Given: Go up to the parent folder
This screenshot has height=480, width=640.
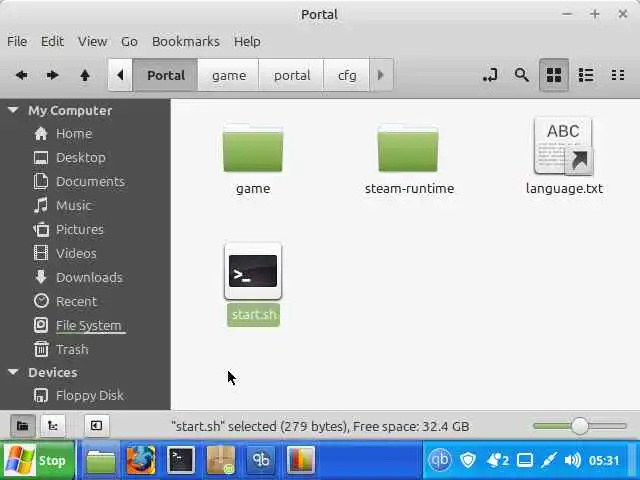Looking at the screenshot, I should tap(84, 75).
